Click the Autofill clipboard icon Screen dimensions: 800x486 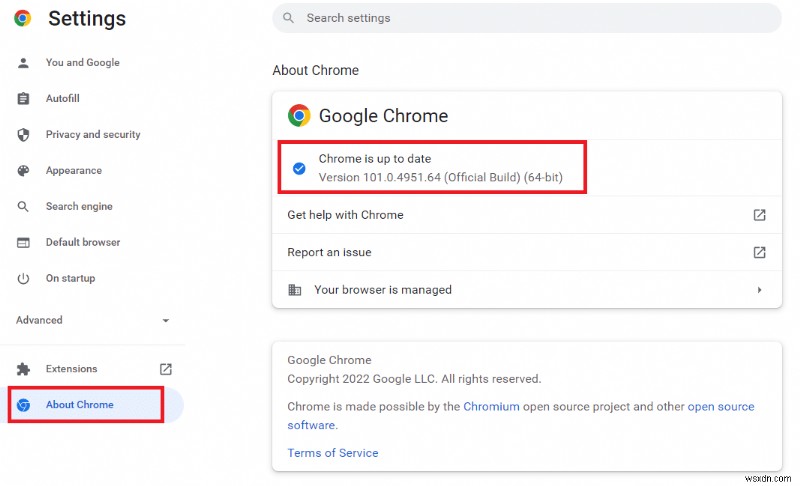click(x=23, y=98)
